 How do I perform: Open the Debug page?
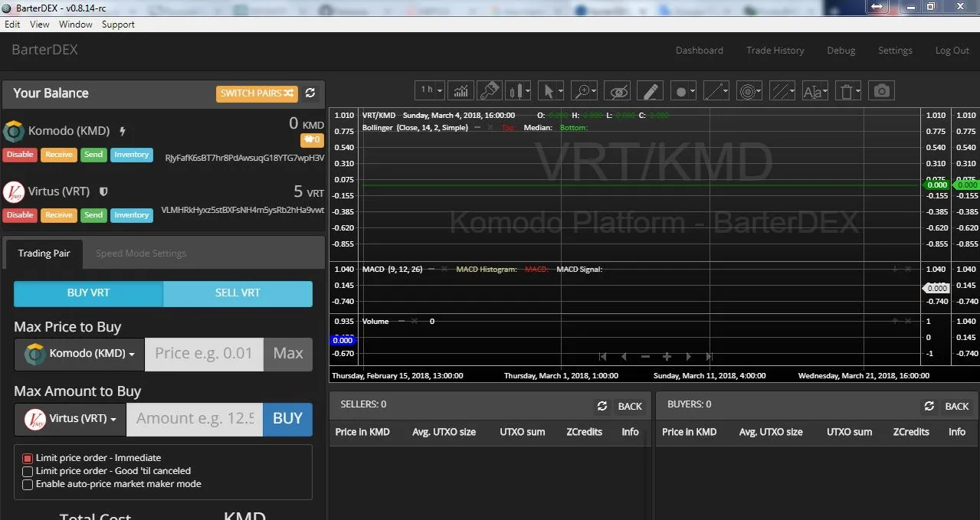841,51
